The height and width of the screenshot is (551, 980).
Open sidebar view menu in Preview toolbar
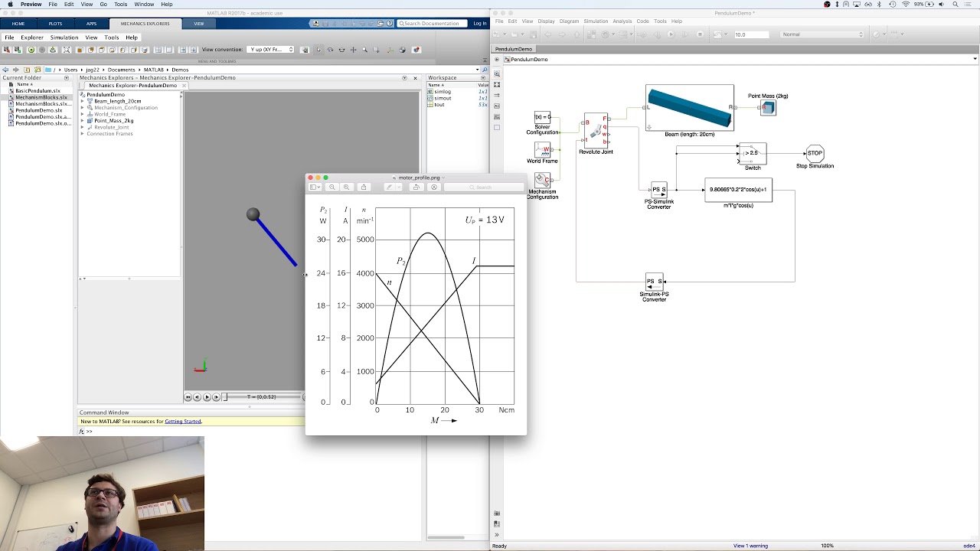pos(315,187)
